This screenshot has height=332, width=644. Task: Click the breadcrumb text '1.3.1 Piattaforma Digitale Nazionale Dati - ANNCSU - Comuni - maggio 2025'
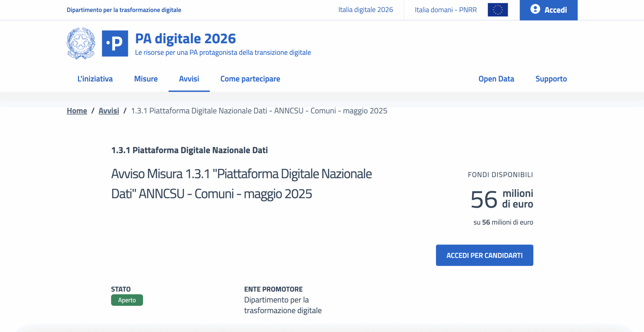259,111
